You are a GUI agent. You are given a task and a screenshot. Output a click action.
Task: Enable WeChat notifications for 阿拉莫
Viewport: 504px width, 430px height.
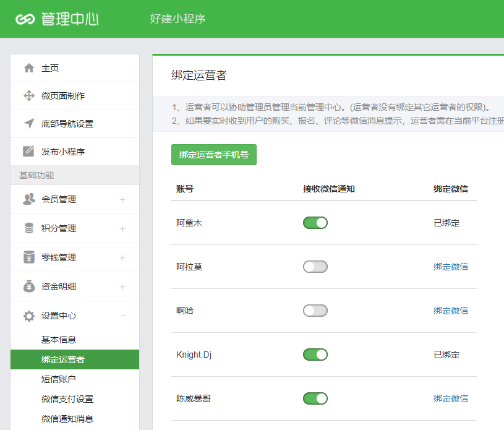pyautogui.click(x=315, y=267)
